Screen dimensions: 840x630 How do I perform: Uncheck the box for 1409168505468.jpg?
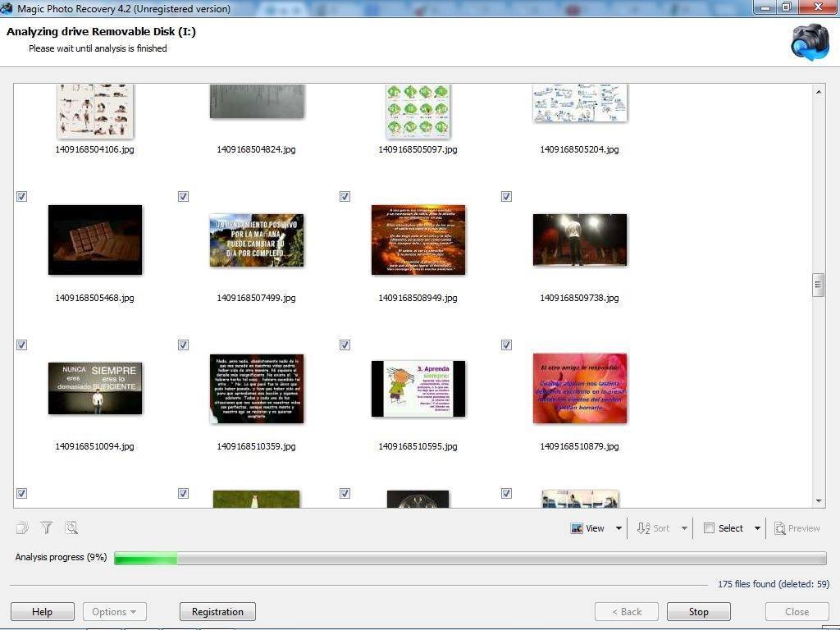[21, 197]
